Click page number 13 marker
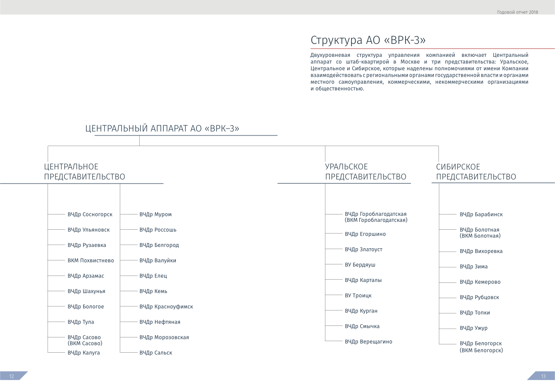 click(x=543, y=376)
